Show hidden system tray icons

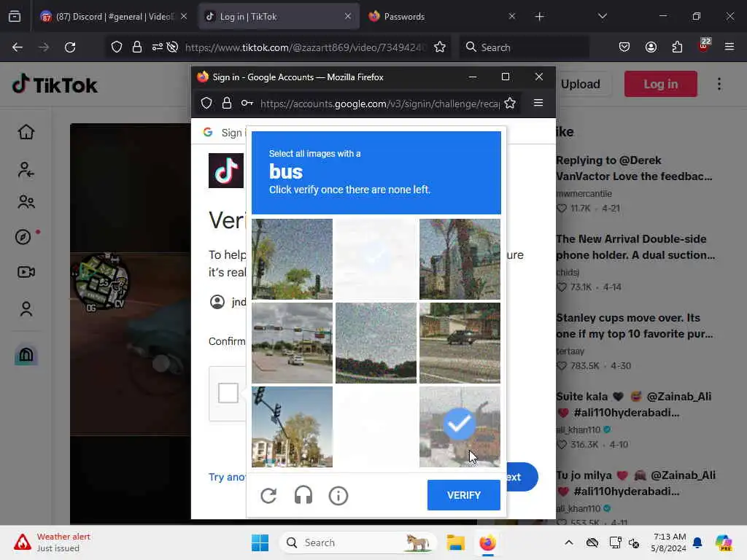pos(569,542)
